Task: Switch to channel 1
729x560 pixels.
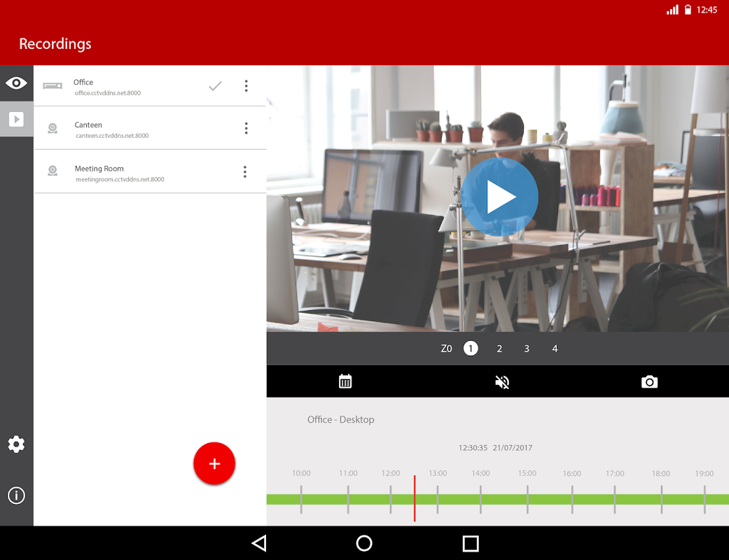Action: tap(471, 349)
